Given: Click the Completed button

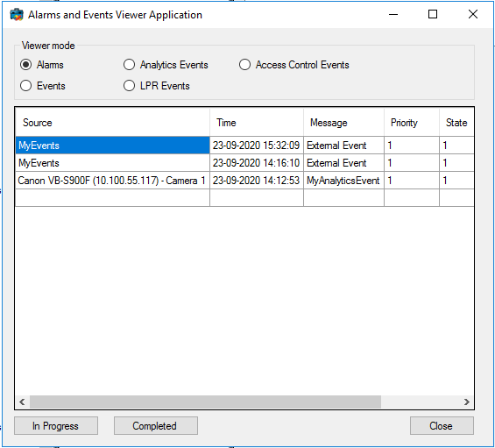Looking at the screenshot, I should pyautogui.click(x=156, y=425).
